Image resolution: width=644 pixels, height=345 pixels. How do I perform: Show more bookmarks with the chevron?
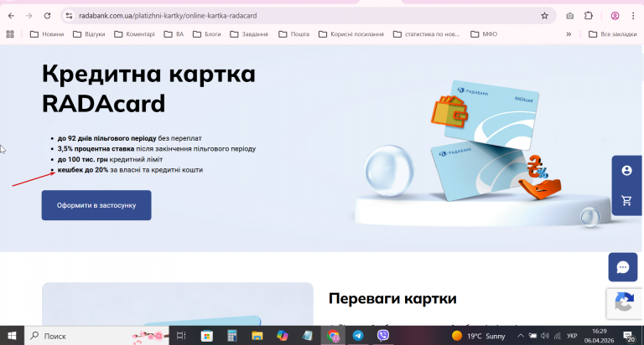coord(569,34)
